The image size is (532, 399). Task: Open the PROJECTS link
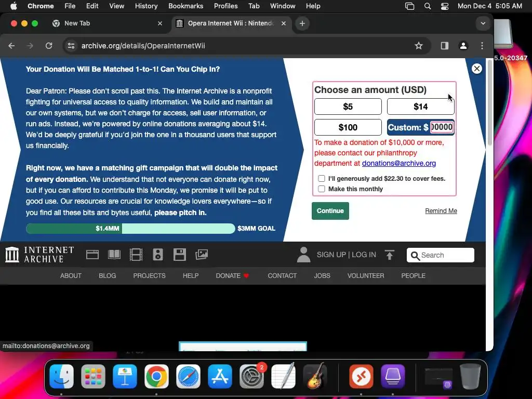point(149,275)
